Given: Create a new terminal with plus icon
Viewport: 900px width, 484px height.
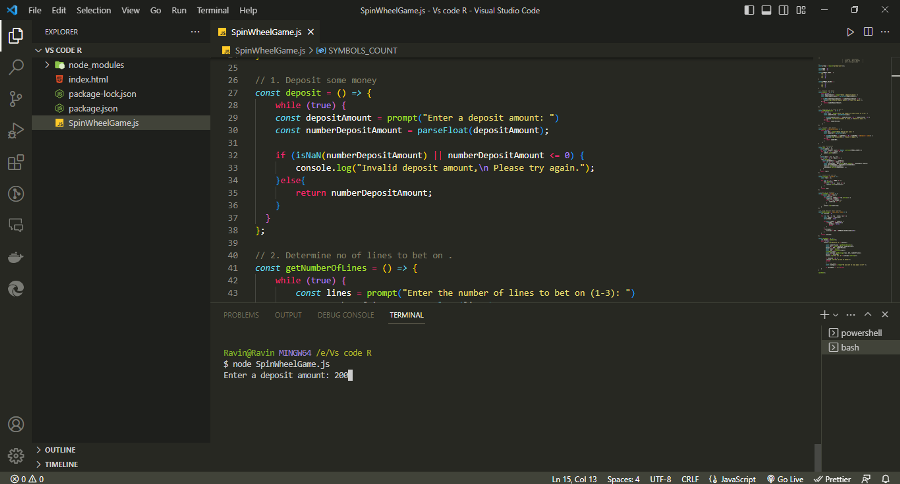Looking at the screenshot, I should (824, 315).
